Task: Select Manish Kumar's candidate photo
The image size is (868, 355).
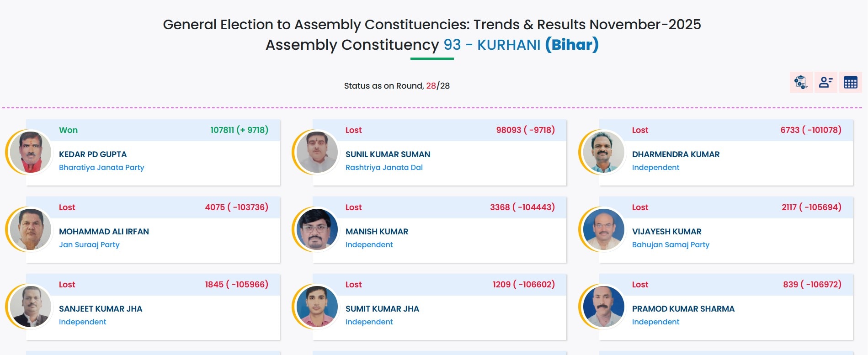Action: pyautogui.click(x=317, y=229)
